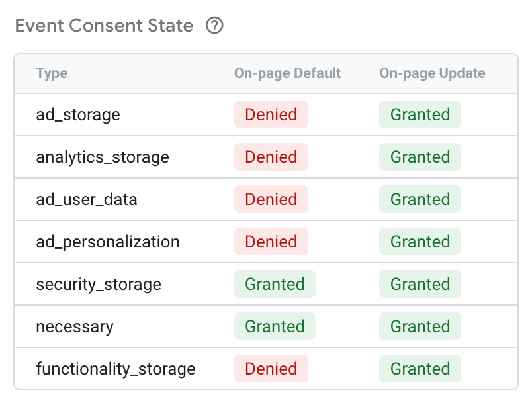Image resolution: width=532 pixels, height=405 pixels.
Task: Click Denied default badge for analytics_storage
Action: coord(271,157)
